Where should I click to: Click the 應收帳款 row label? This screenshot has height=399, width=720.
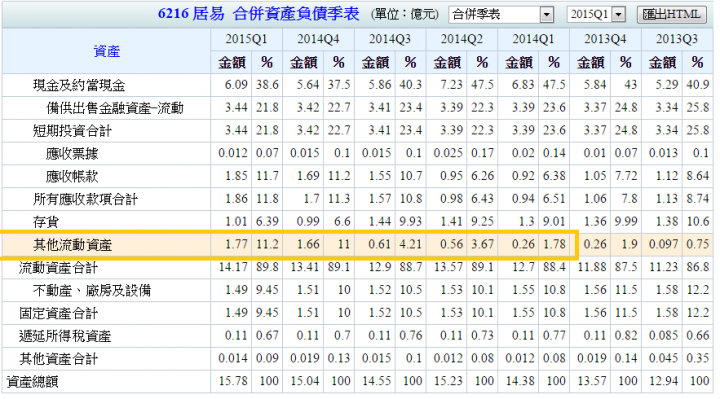(72, 176)
